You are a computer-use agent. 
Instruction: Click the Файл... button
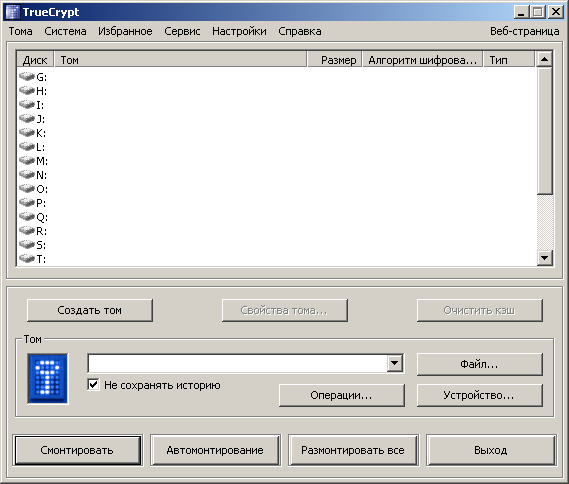(x=480, y=364)
